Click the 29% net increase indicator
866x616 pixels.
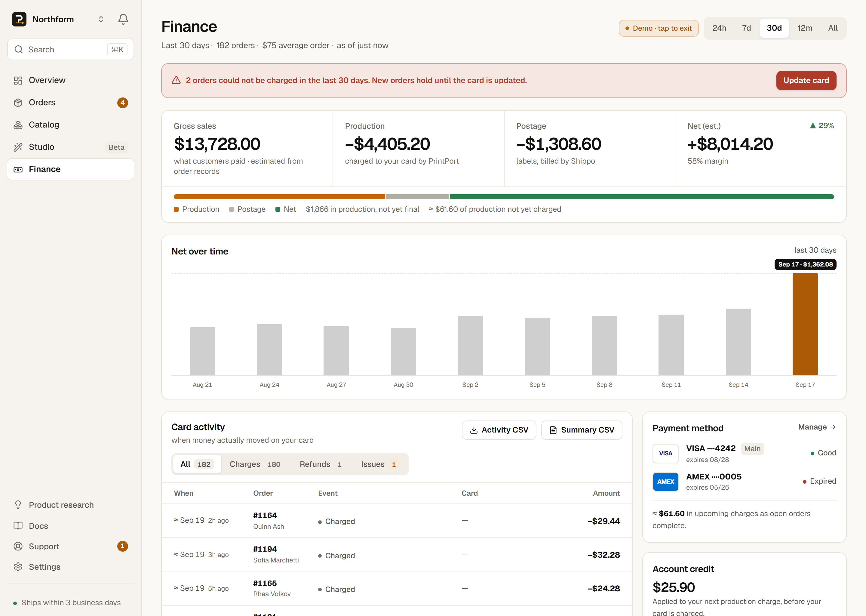(821, 125)
